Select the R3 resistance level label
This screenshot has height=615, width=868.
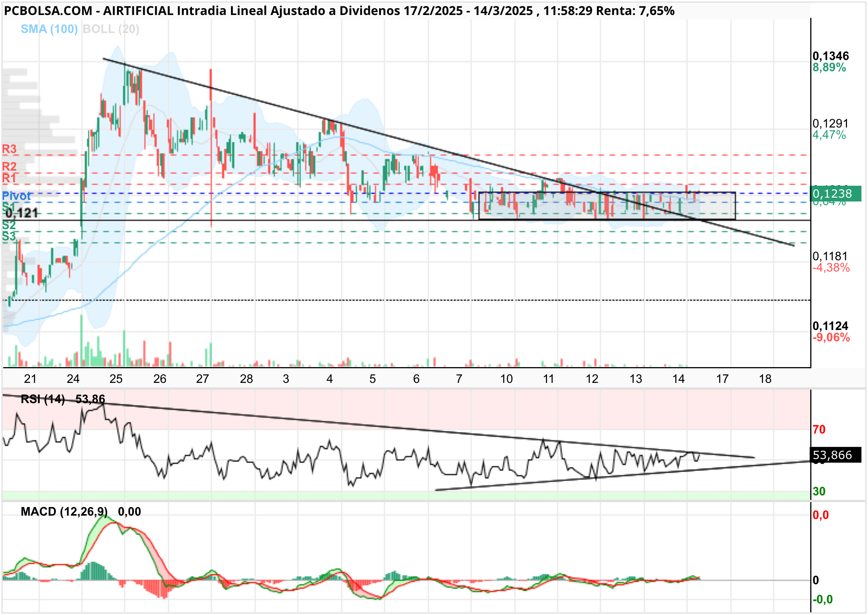pyautogui.click(x=9, y=149)
